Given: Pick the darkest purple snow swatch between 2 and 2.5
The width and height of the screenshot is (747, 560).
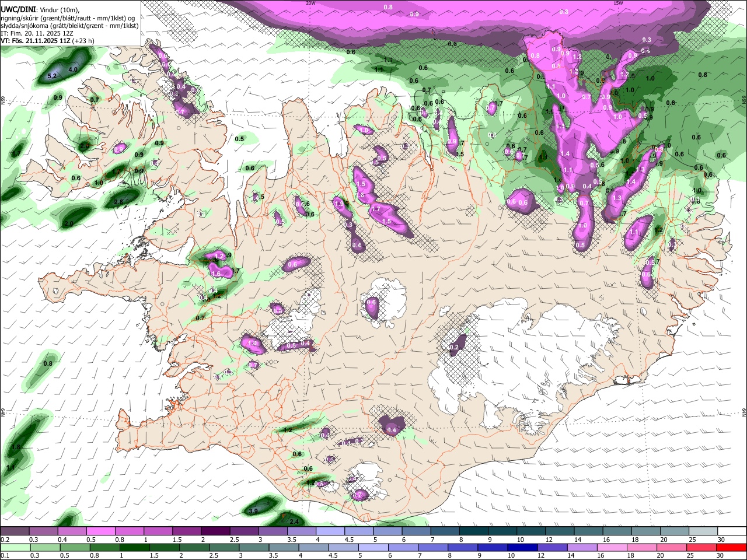Looking at the screenshot, I should tap(215, 531).
